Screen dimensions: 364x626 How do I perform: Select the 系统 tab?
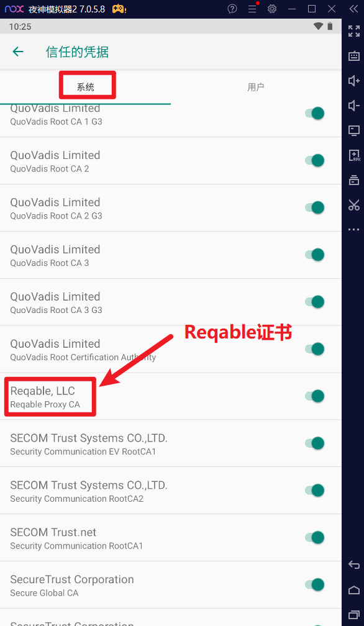pyautogui.click(x=86, y=87)
